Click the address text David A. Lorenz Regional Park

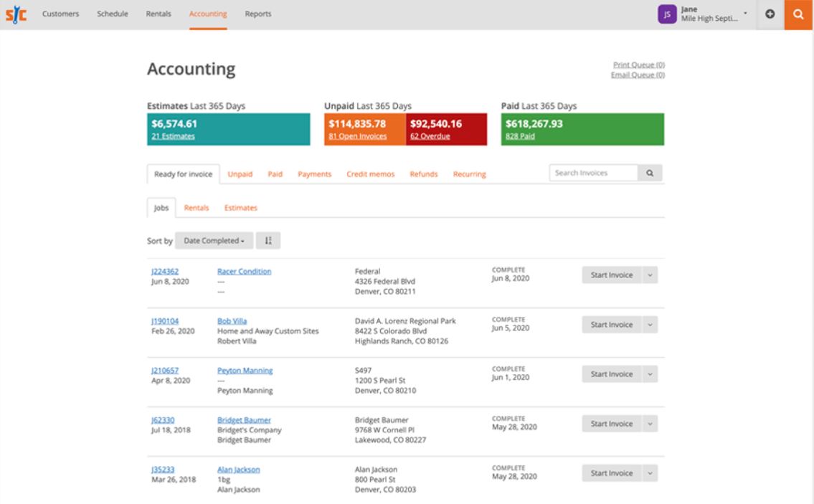tap(405, 320)
